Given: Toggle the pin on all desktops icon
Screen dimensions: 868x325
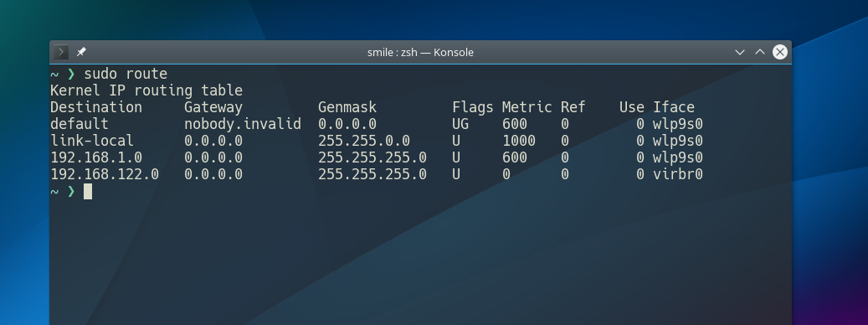Looking at the screenshot, I should click(81, 52).
